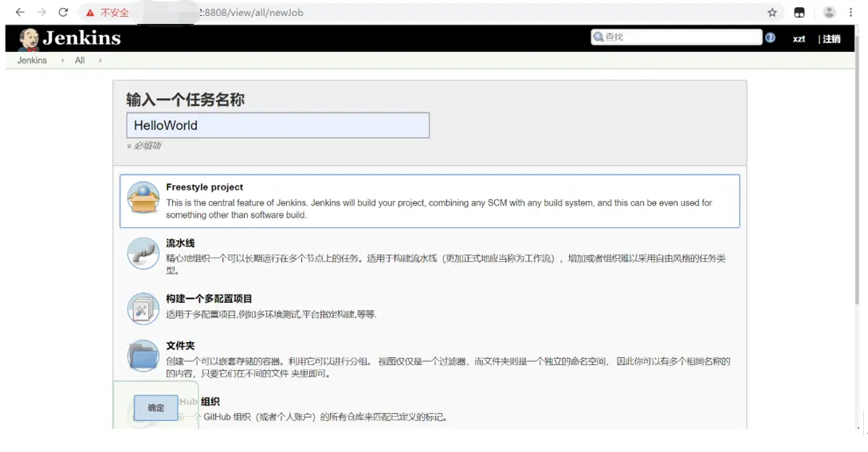Select the 文件夹 folder icon
Screen dimensions: 868x452
(143, 356)
